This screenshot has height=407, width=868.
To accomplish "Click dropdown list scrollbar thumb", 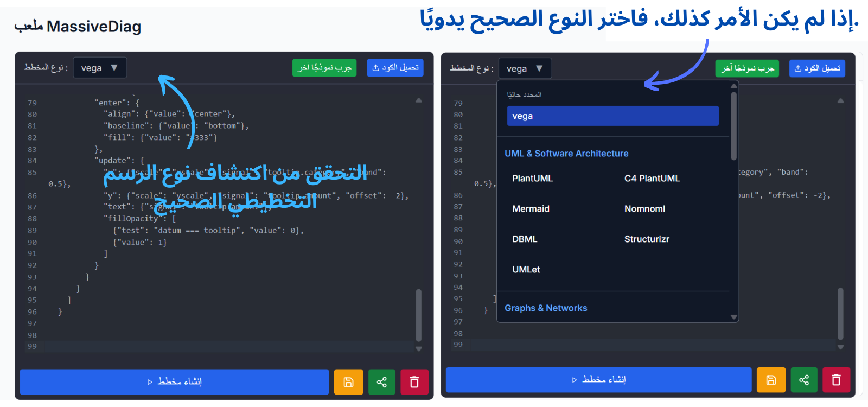I will coord(733,126).
